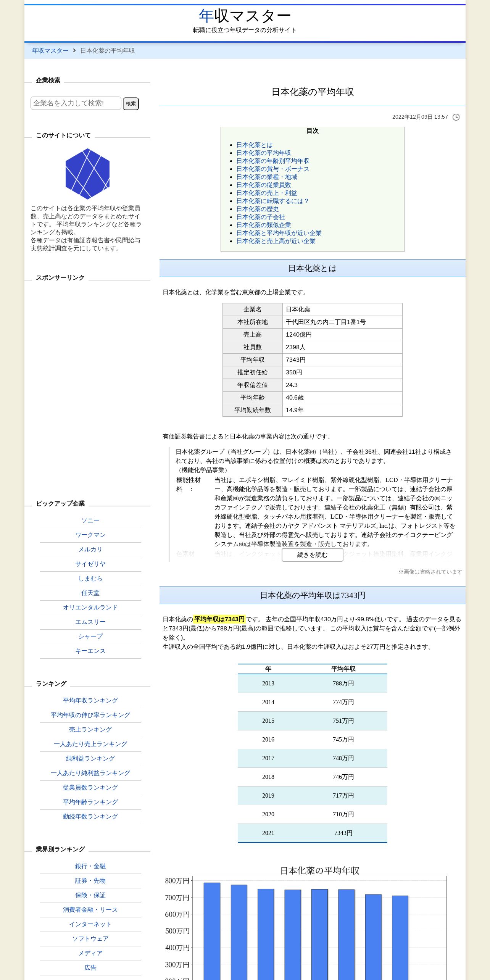Open 保険・保証 industry ranking
The image size is (490, 980).
tap(90, 895)
